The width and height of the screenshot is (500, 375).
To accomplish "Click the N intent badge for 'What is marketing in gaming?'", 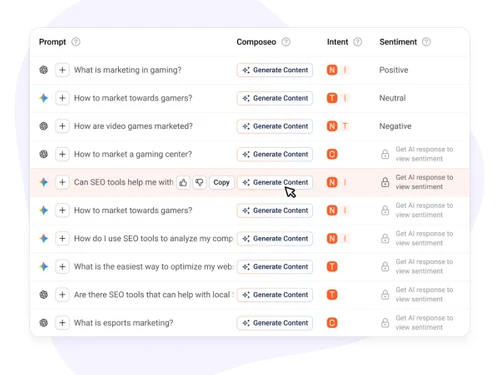I will (332, 70).
